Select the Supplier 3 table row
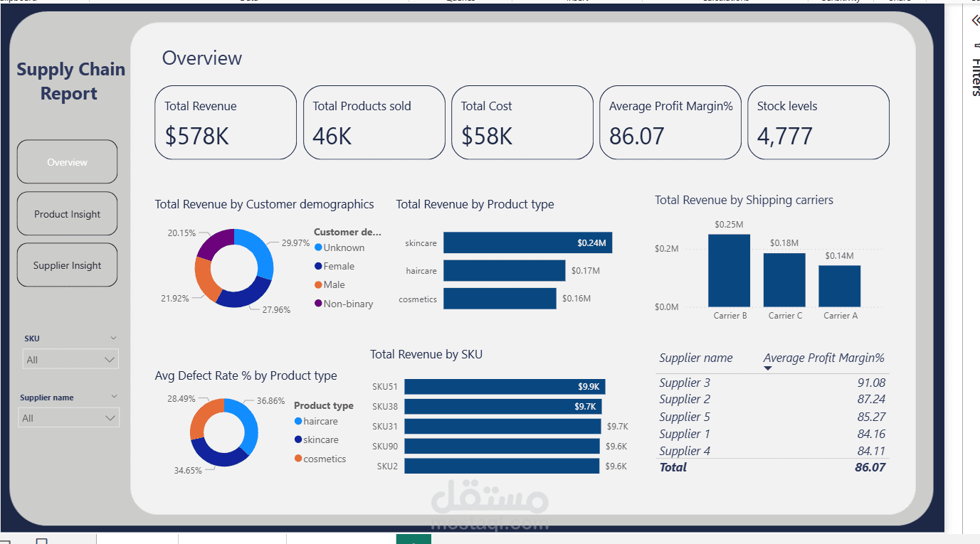The height and width of the screenshot is (544, 980). point(772,383)
